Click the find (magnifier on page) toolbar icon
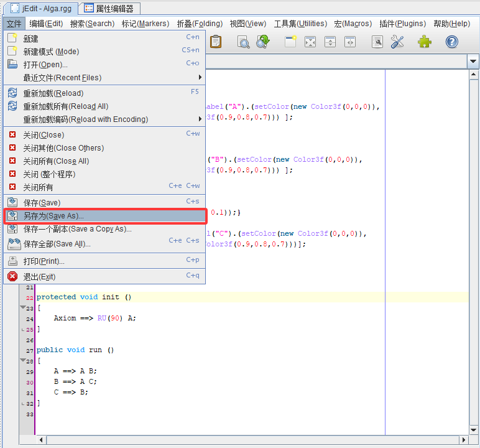 (x=243, y=42)
